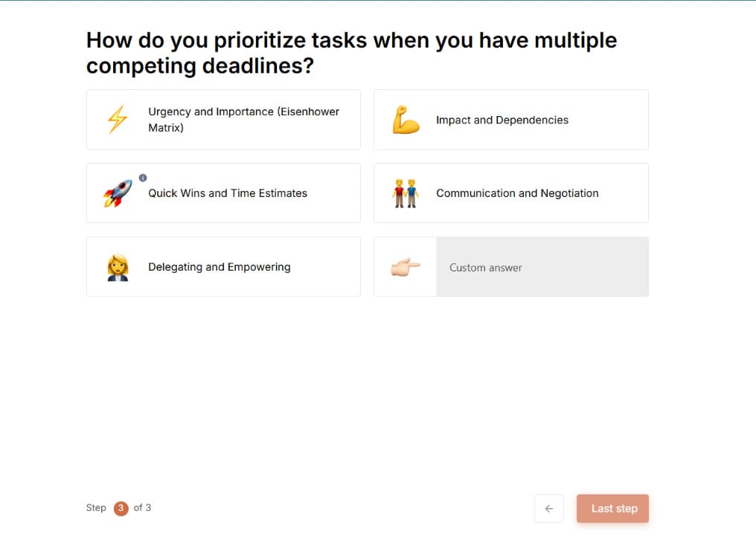Screen dimensions: 756x542
Task: Click the info icon above Quick Wins
Action: click(143, 178)
